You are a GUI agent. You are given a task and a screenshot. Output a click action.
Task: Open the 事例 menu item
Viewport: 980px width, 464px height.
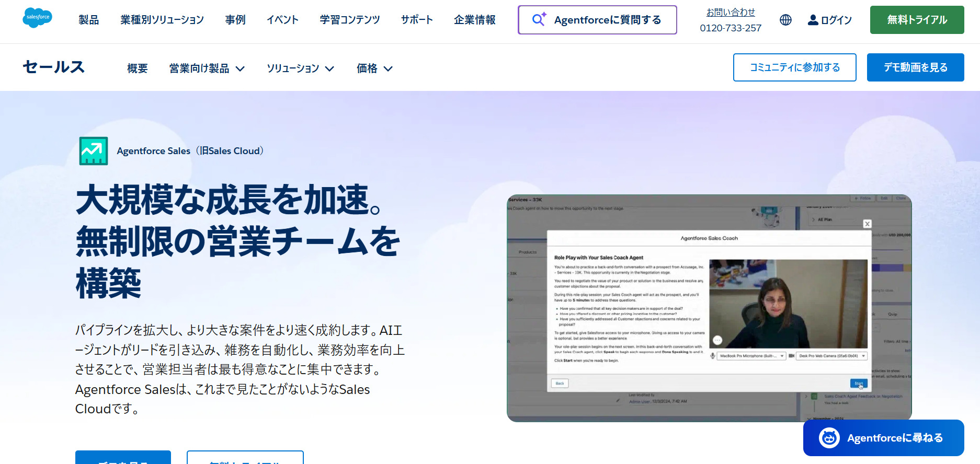[x=235, y=20]
